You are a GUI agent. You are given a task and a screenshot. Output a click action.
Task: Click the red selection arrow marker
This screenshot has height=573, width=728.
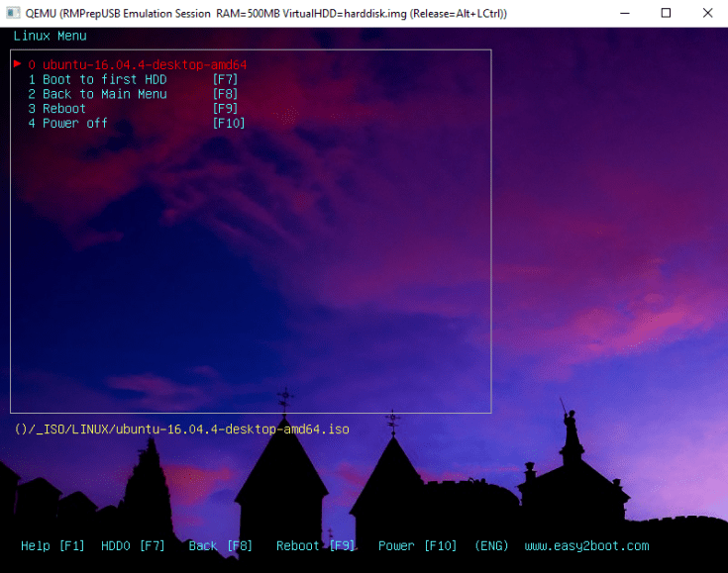pos(18,63)
